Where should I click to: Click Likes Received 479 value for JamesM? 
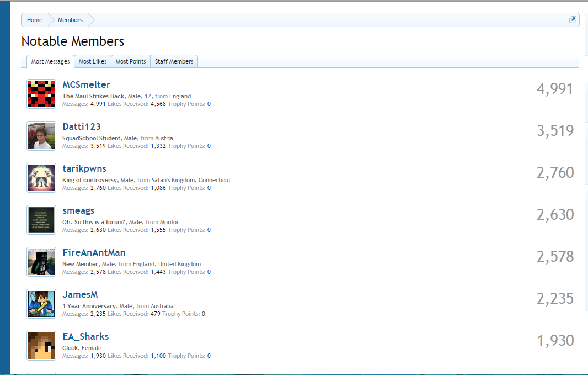pyautogui.click(x=155, y=314)
